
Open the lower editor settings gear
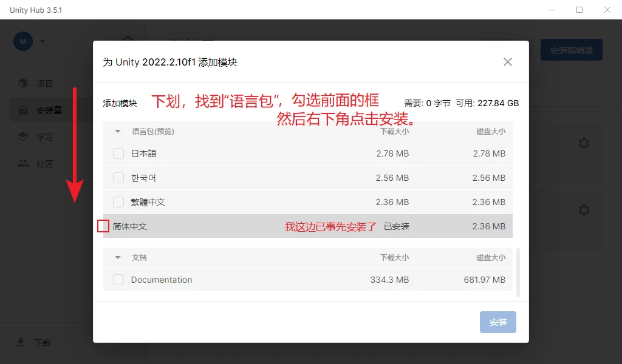click(x=584, y=209)
